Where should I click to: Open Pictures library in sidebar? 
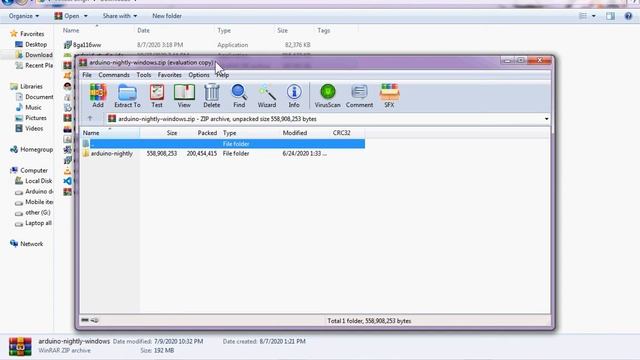point(31,118)
